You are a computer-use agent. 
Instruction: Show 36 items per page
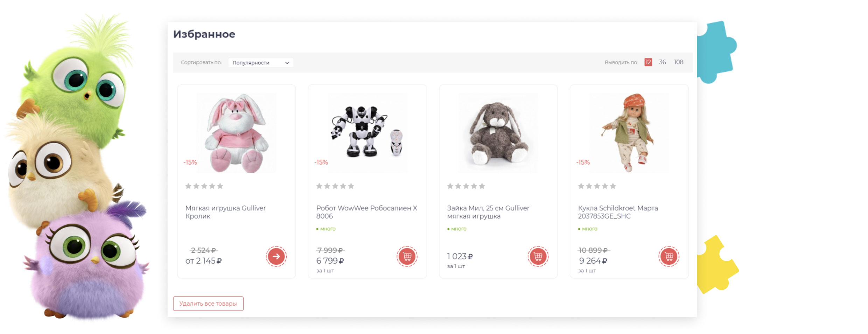point(662,62)
